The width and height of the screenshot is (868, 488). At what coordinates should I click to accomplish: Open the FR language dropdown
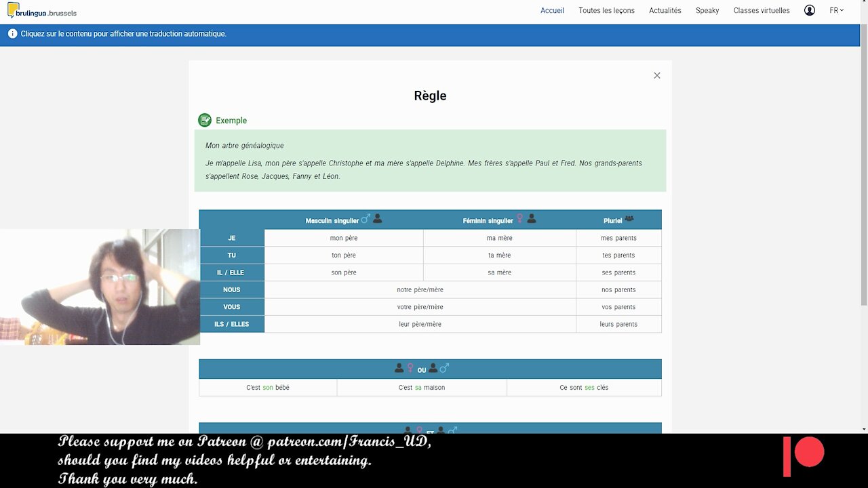click(837, 10)
